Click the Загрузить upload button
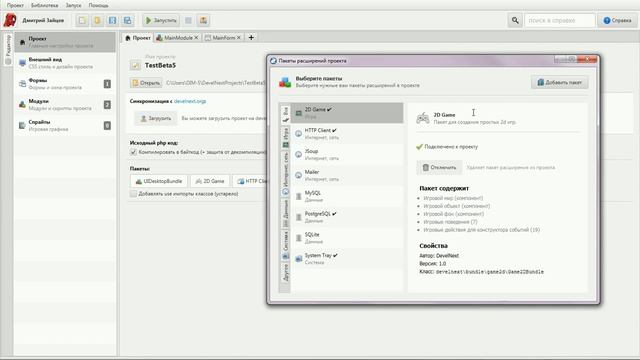This screenshot has height=360, width=640. point(156,118)
